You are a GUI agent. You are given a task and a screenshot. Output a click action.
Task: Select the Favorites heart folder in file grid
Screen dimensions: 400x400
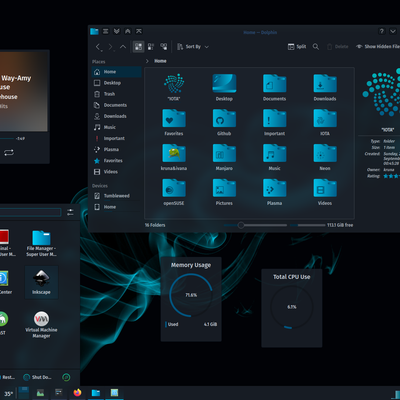(174, 122)
